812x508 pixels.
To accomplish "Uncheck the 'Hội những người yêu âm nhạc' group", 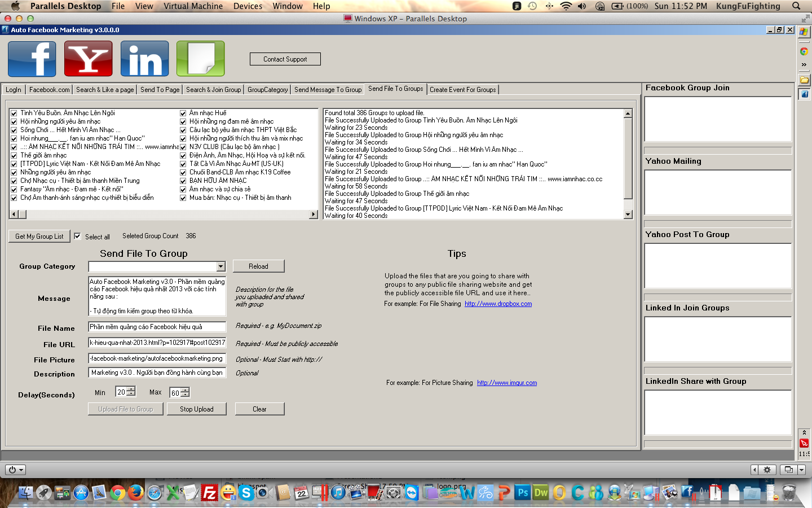I will pyautogui.click(x=14, y=122).
